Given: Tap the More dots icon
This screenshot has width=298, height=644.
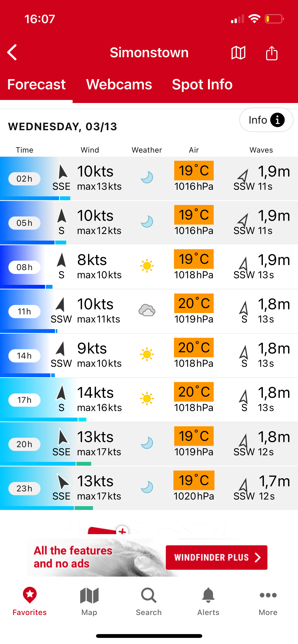Looking at the screenshot, I should tap(268, 595).
